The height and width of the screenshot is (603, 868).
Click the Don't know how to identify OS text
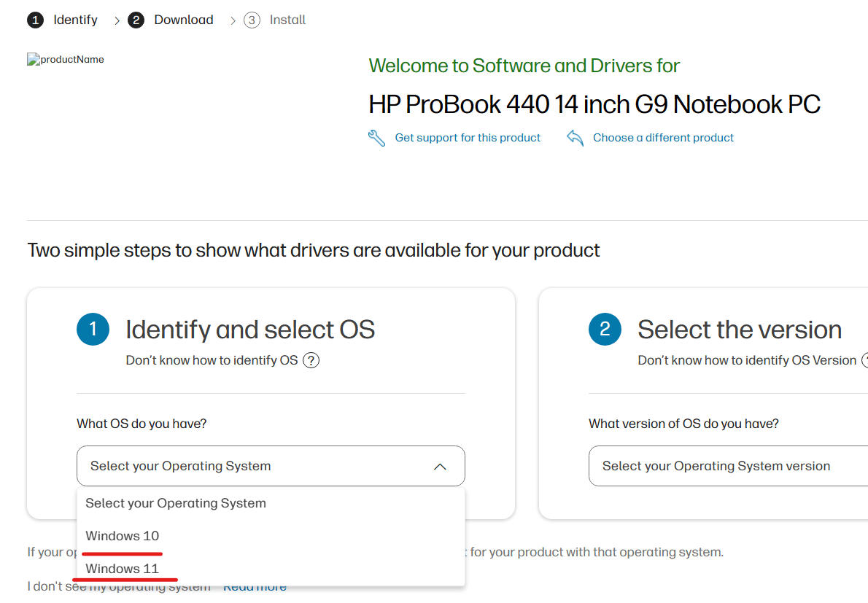point(212,361)
